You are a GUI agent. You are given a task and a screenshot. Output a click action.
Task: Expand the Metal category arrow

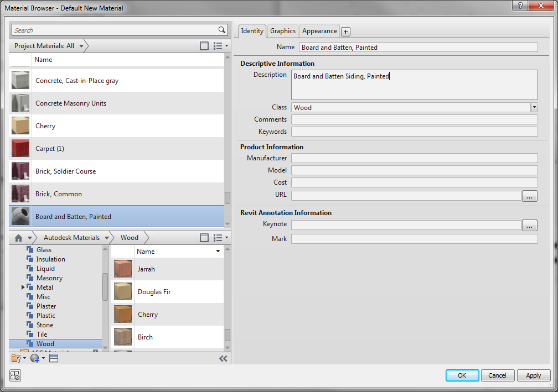(x=23, y=287)
